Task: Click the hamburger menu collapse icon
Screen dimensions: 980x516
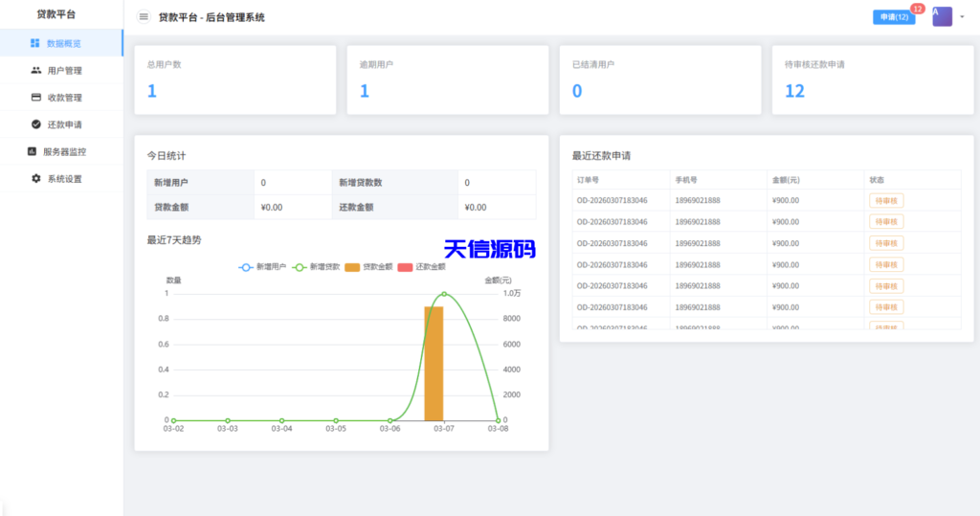Action: click(144, 17)
